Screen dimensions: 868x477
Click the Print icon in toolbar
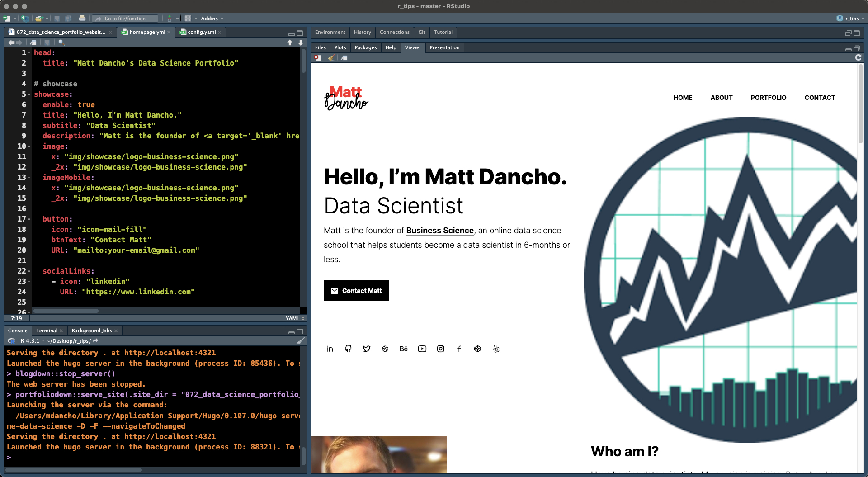tap(82, 19)
